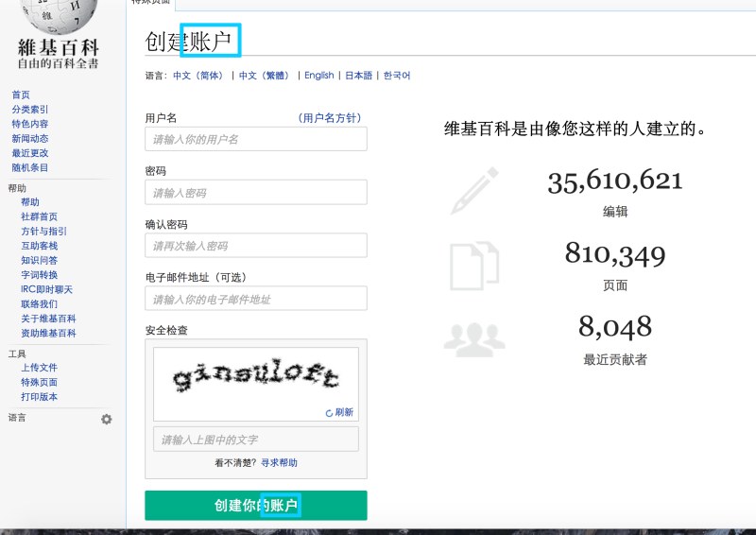Open 方针与指引 in the sidebar
The height and width of the screenshot is (535, 756).
(43, 231)
